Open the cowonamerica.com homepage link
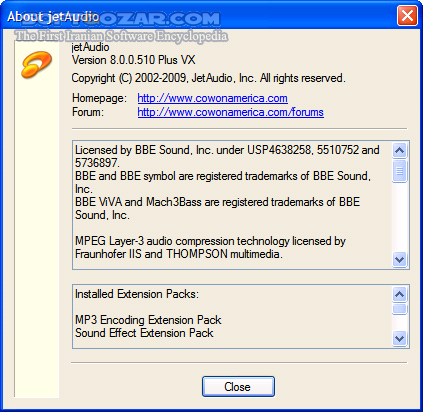Viewport: 423px width, 412px height. click(212, 98)
